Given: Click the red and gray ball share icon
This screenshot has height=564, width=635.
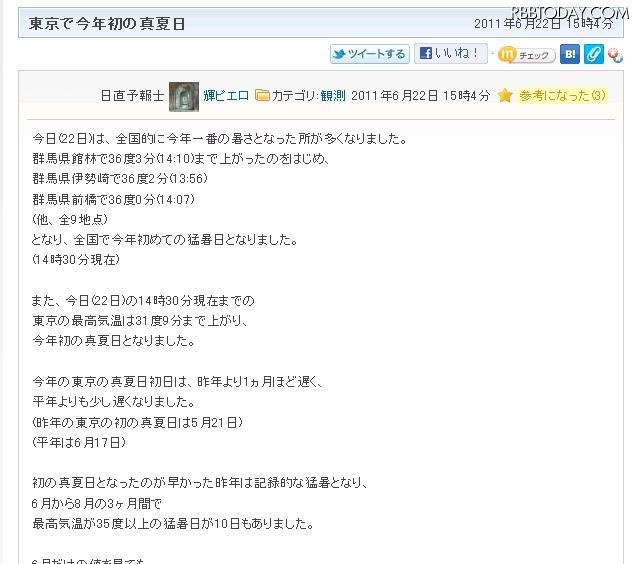Looking at the screenshot, I should coord(616,56).
